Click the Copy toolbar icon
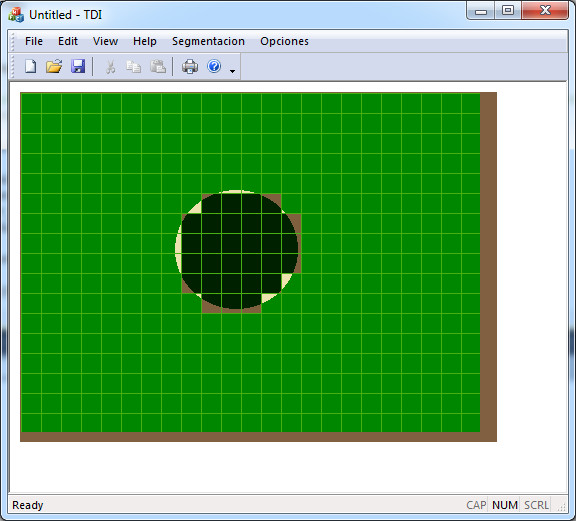576x521 pixels. click(x=134, y=67)
